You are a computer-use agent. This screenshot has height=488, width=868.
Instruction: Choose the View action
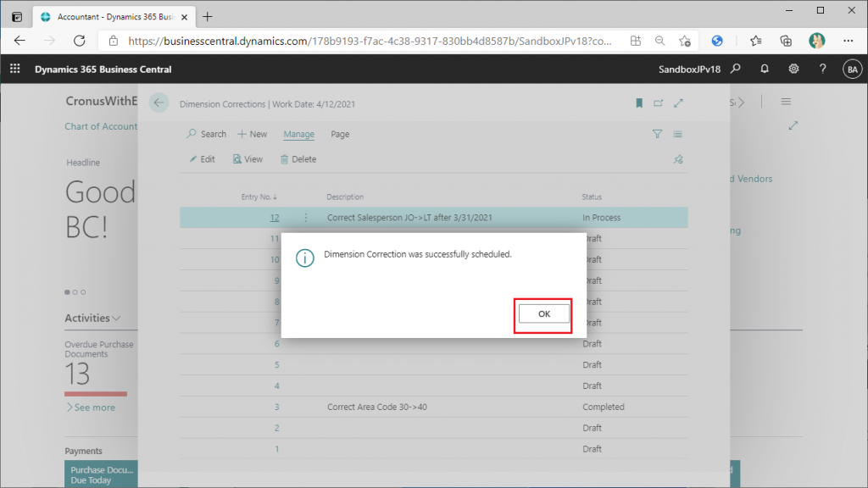coord(248,159)
